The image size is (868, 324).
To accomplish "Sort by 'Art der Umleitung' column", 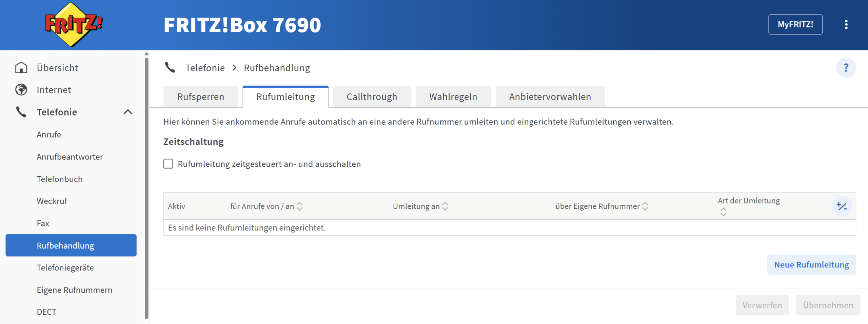I will point(723,212).
